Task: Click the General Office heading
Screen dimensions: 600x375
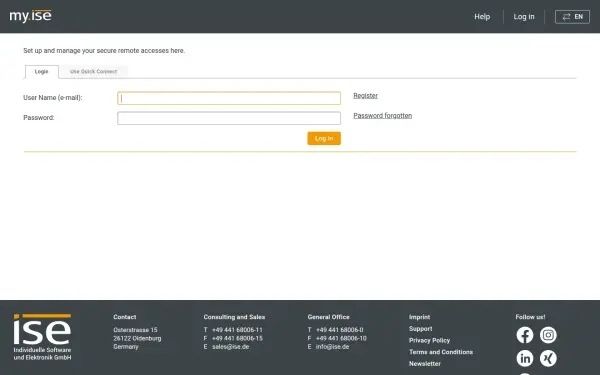Action: (x=328, y=317)
